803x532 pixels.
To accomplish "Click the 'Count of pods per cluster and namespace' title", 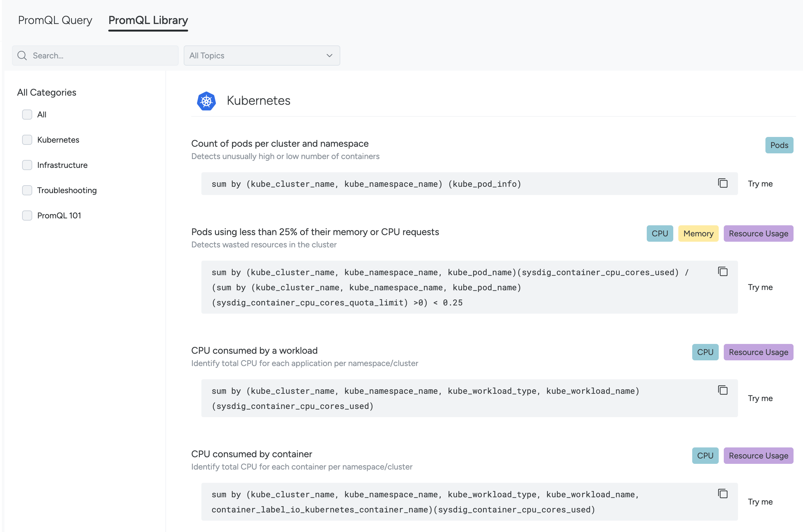I will (280, 144).
